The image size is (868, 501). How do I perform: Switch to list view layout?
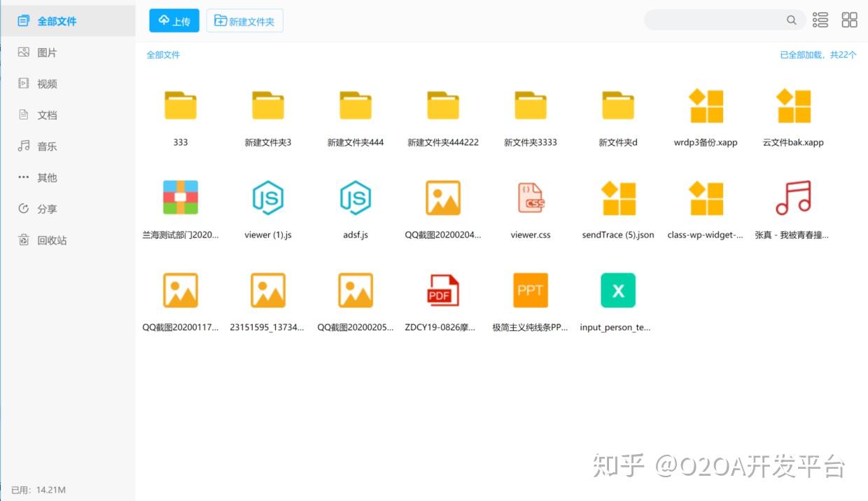820,20
